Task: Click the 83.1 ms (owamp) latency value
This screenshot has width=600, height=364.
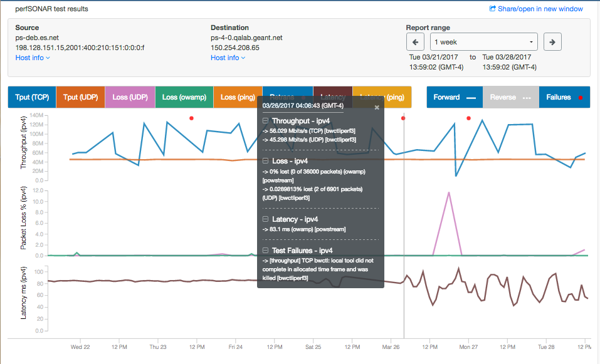Action: click(304, 229)
